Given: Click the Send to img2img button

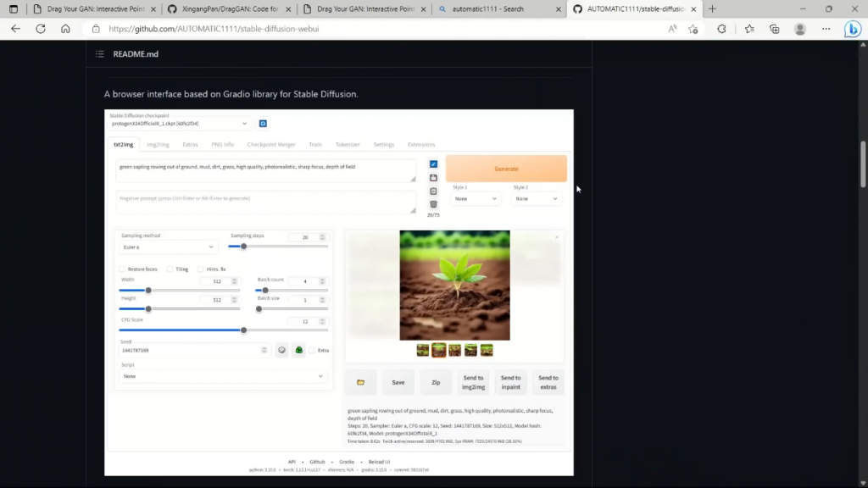Looking at the screenshot, I should coord(473,382).
